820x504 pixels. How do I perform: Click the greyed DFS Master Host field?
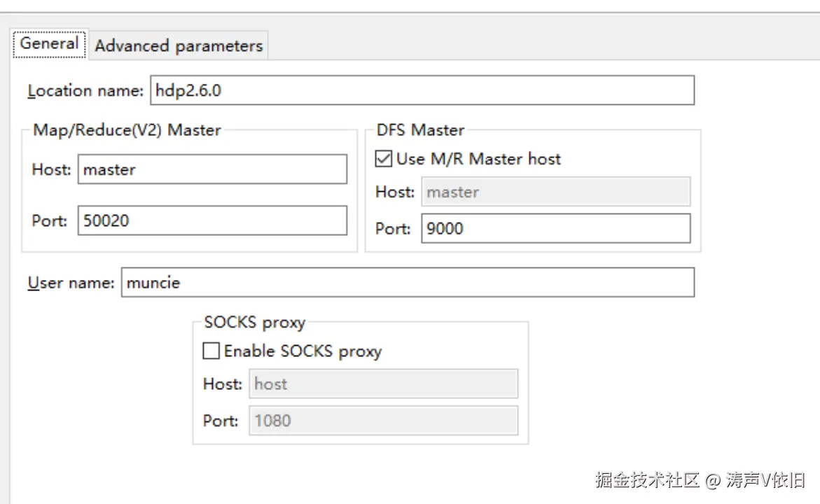tap(555, 192)
